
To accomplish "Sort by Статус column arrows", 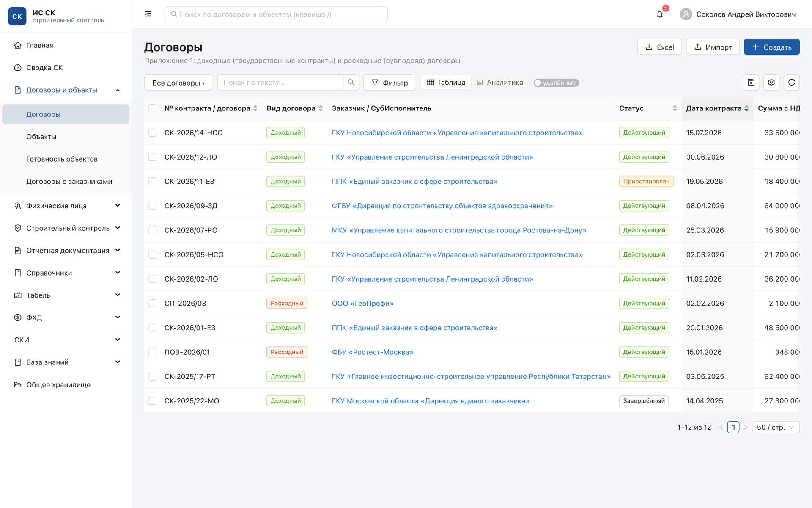I will [675, 108].
